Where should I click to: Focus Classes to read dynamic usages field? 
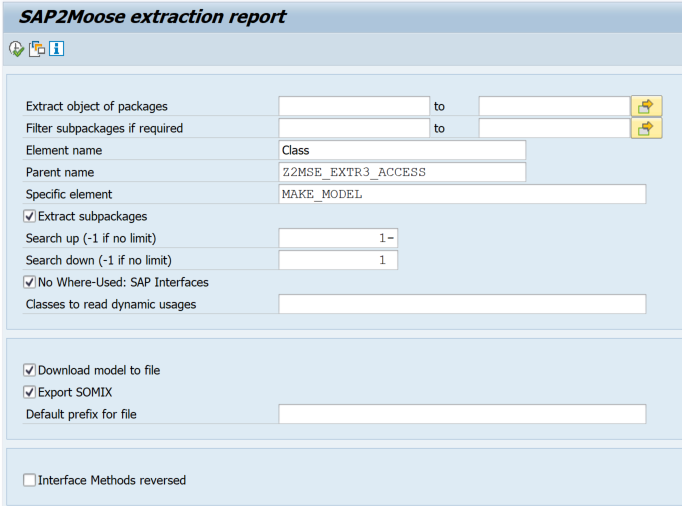pos(462,304)
